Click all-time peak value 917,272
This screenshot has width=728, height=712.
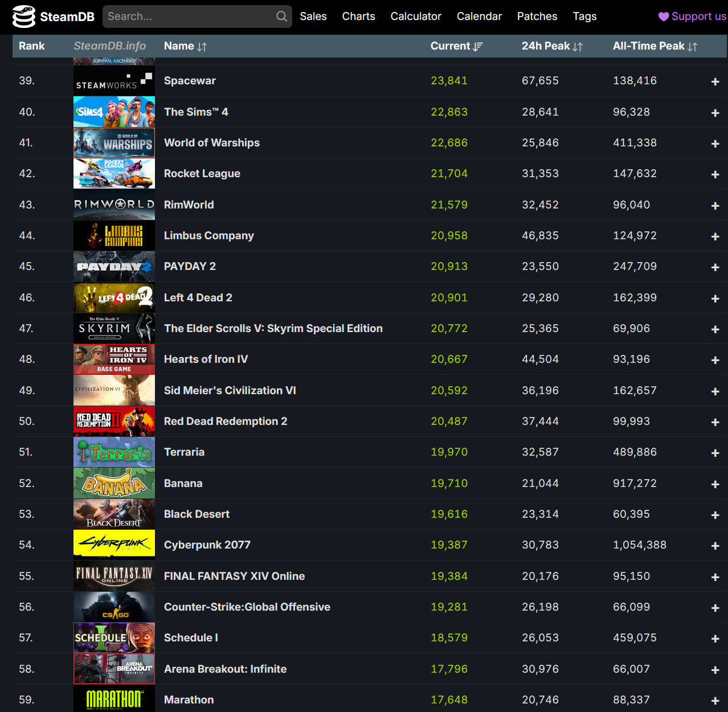pos(635,483)
